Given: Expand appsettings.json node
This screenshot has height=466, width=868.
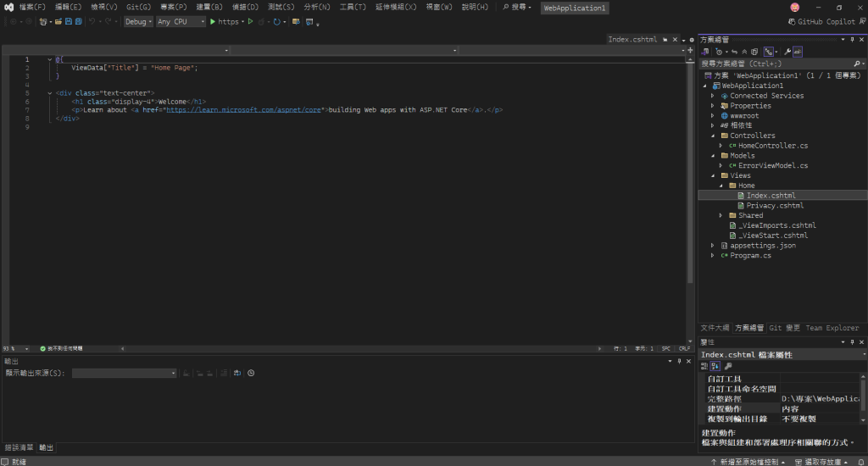Looking at the screenshot, I should point(713,245).
